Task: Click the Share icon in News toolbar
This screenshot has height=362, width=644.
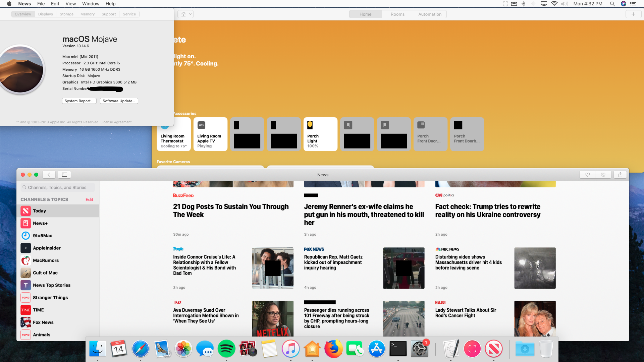Action: click(x=620, y=175)
